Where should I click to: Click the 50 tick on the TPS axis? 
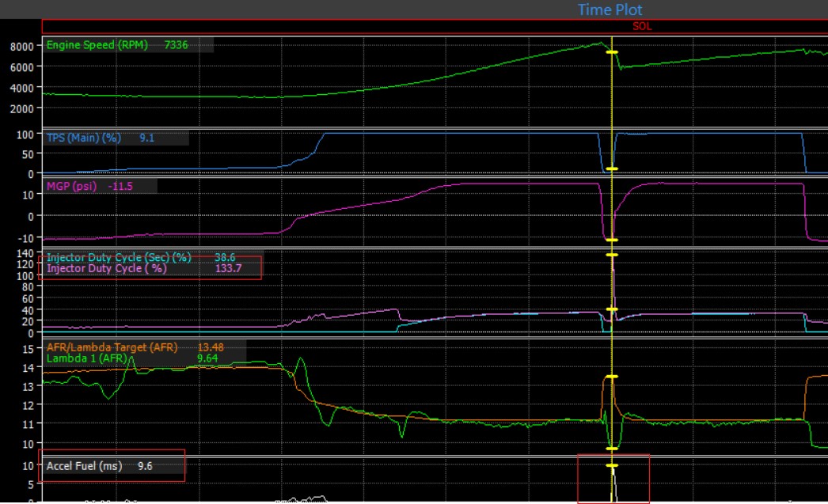(28, 154)
